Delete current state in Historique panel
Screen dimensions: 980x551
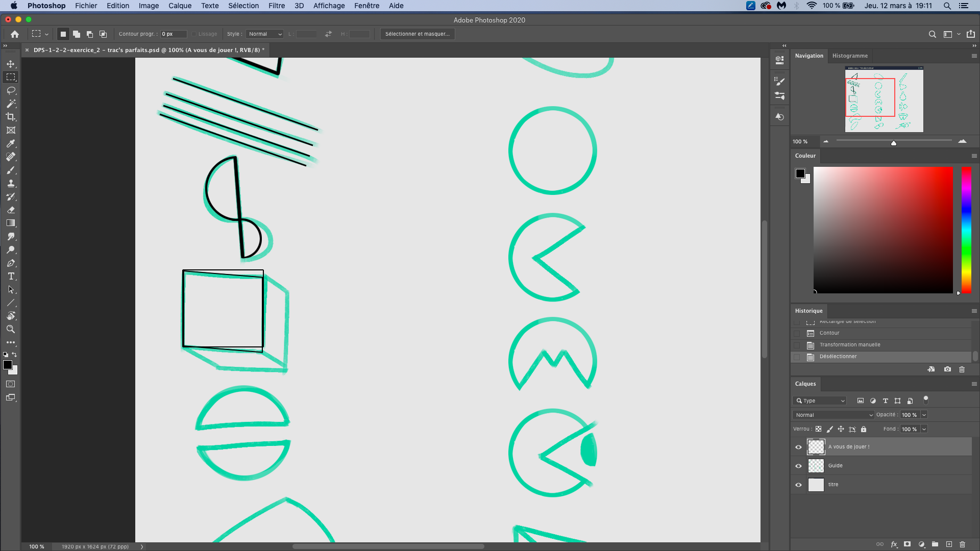coord(962,369)
